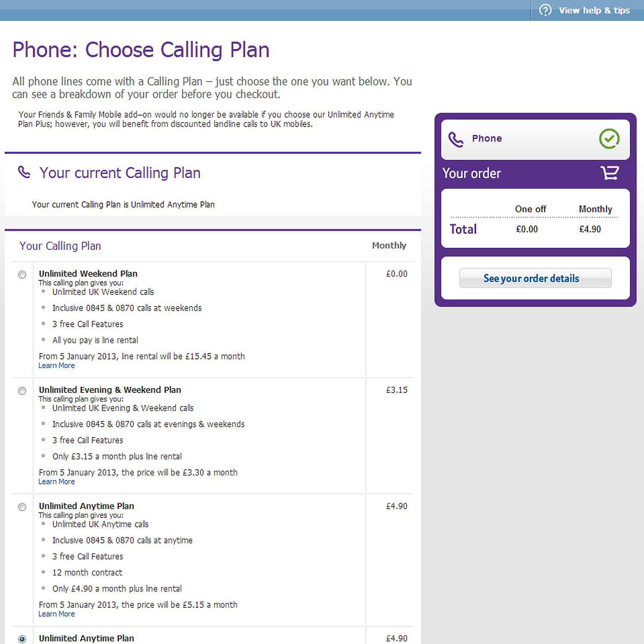Open Learn More under Evening & Weekend Plan
This screenshot has height=644, width=644.
pos(56,481)
